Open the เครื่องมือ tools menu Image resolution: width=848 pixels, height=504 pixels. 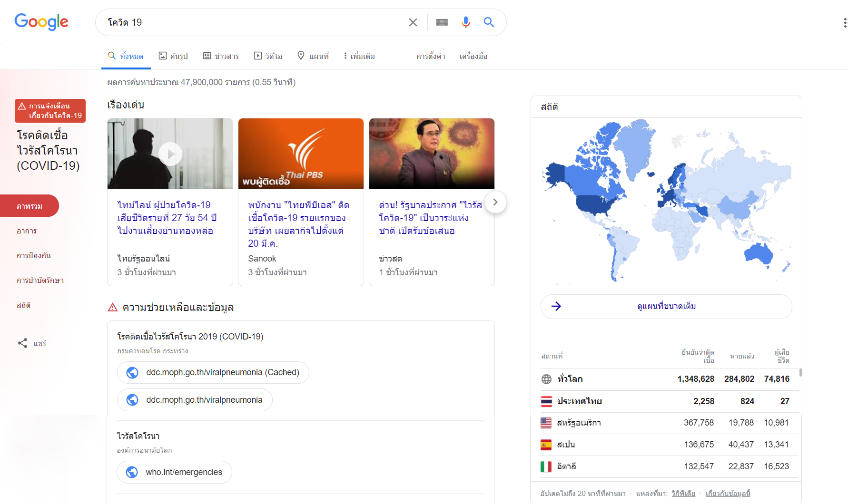[x=473, y=56]
